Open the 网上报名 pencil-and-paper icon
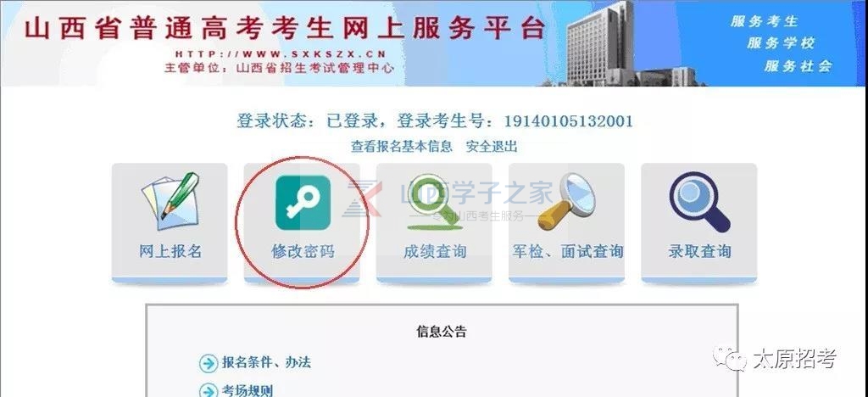The width and height of the screenshot is (868, 397). pos(170,202)
